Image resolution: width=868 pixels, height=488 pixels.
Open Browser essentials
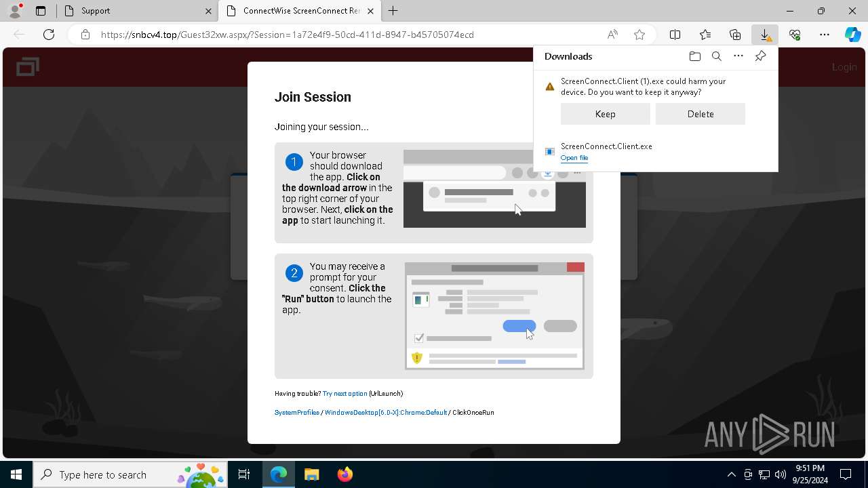795,35
